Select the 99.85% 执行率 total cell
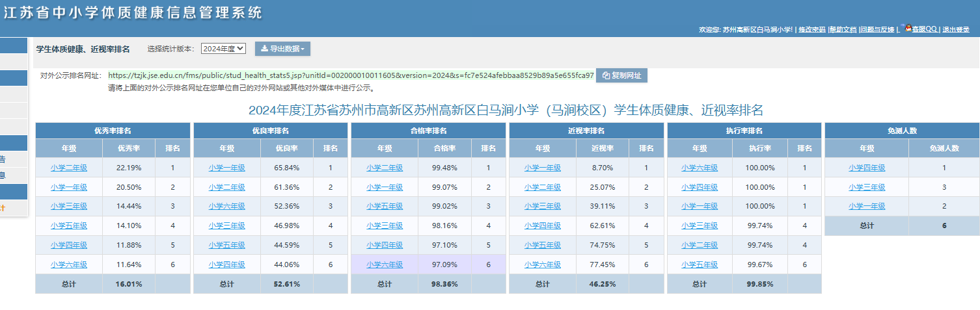The height and width of the screenshot is (310, 980). pos(760,283)
